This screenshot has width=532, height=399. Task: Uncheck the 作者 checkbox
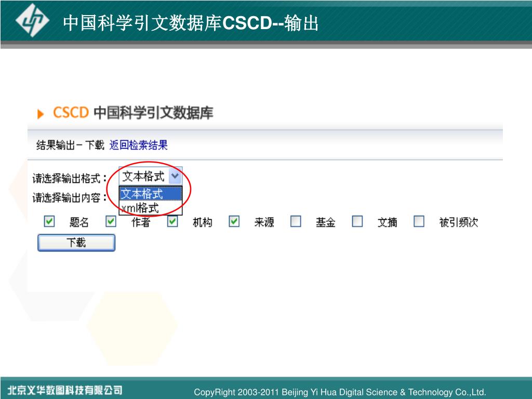tap(111, 221)
